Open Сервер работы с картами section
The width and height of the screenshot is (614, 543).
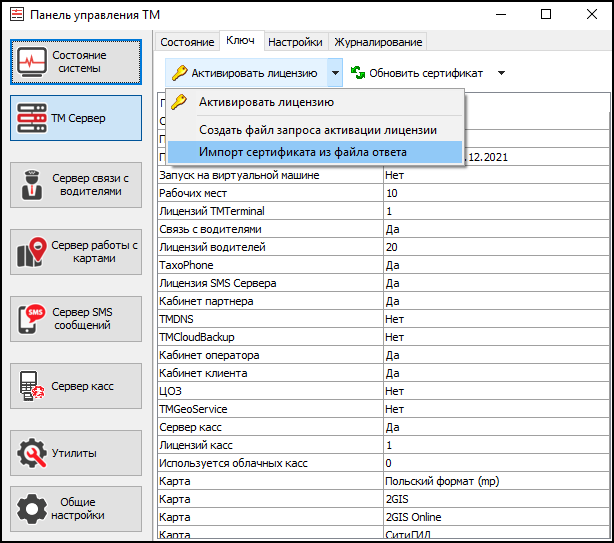click(76, 252)
